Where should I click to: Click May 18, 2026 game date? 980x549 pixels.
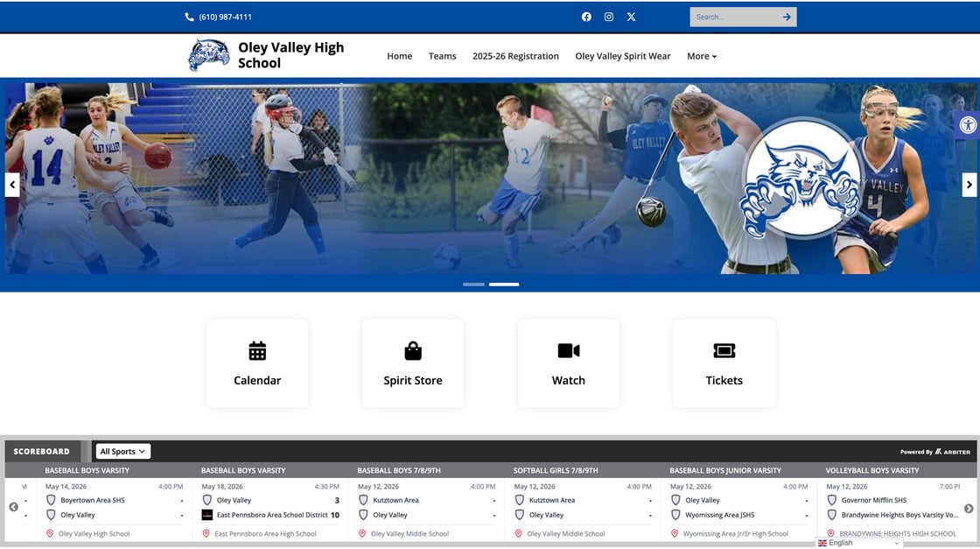[222, 487]
